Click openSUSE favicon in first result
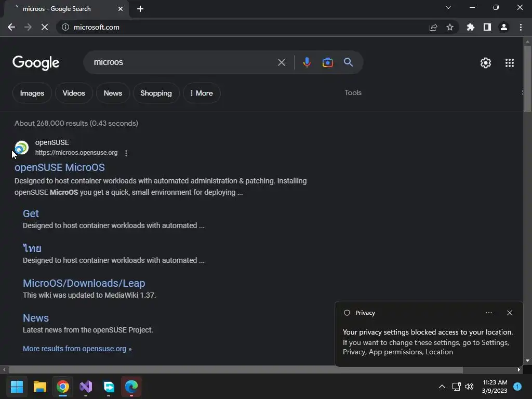Viewport: 532px width, 399px height. pyautogui.click(x=22, y=148)
